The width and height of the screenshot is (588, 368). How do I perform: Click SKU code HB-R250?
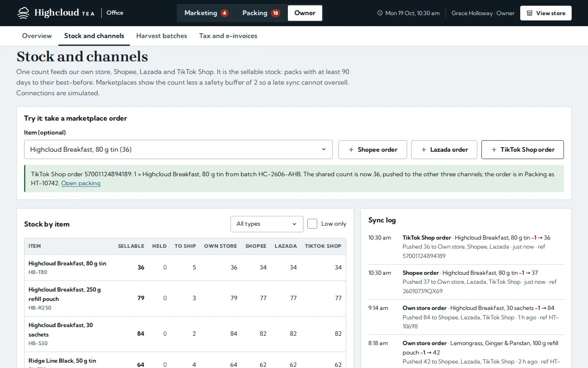[x=40, y=308]
